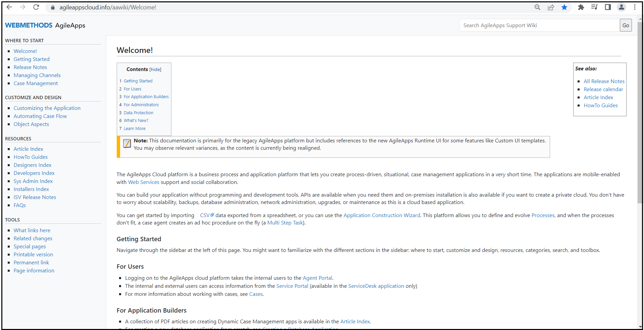Jump to contents item For Application Builders
644x330 pixels.
pyautogui.click(x=146, y=97)
